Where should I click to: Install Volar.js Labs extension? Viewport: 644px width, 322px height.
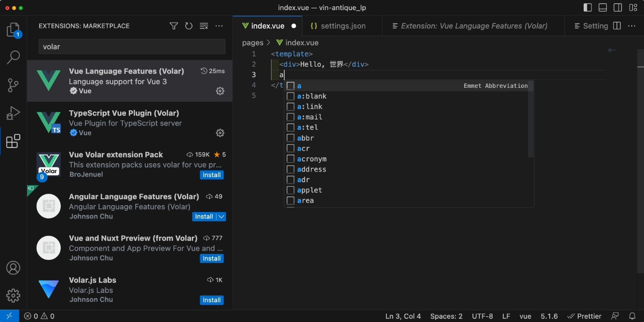212,300
